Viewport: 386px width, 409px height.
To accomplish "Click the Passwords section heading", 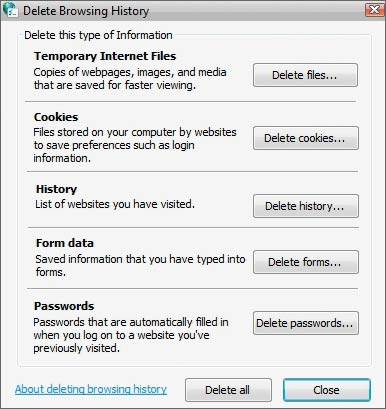I will 64,306.
